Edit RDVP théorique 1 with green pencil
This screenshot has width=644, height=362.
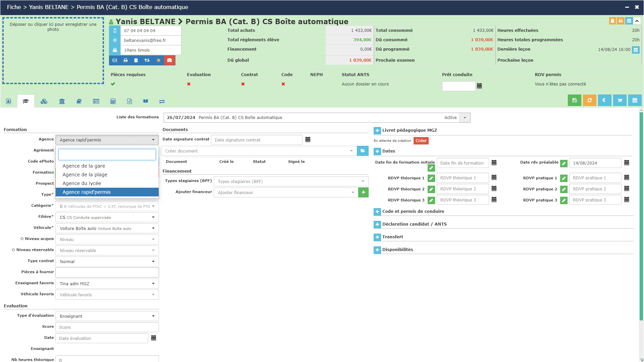click(431, 178)
